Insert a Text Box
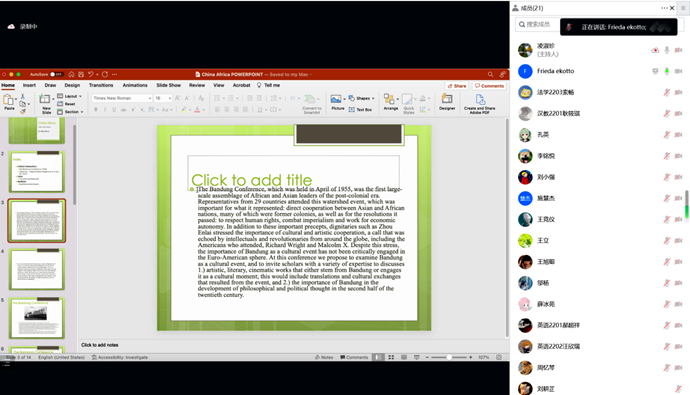 [x=360, y=110]
